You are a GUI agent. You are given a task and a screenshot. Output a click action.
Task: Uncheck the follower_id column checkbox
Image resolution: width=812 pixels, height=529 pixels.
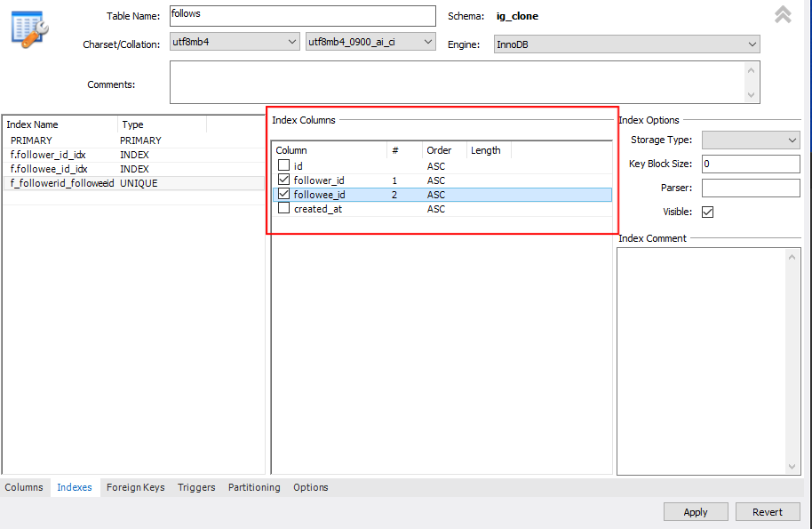click(x=283, y=180)
